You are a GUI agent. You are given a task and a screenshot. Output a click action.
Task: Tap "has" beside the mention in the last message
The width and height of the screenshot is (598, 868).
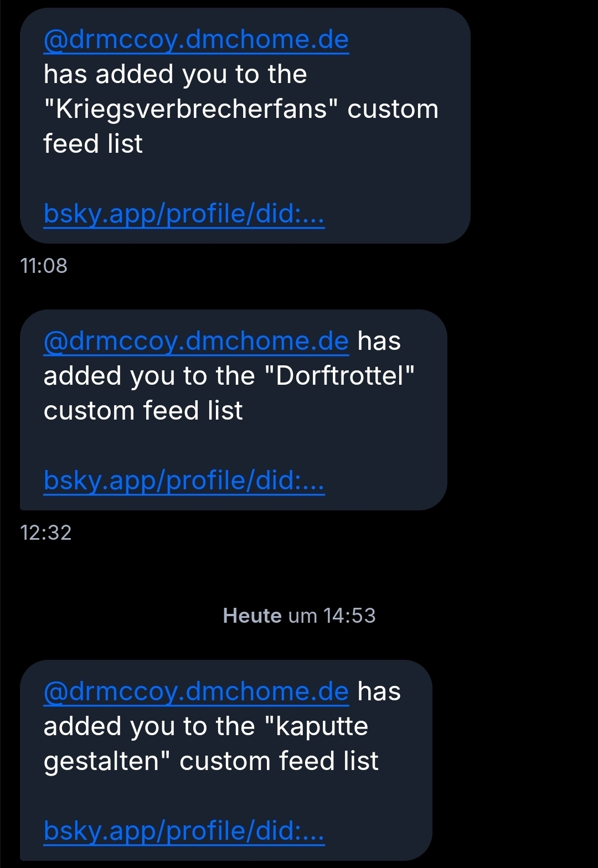(379, 691)
